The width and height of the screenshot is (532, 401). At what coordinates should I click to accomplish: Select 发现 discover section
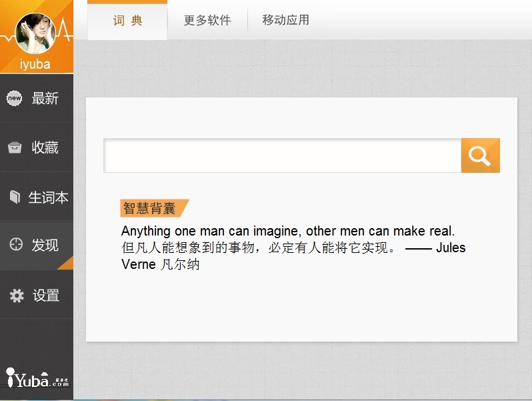click(x=37, y=245)
